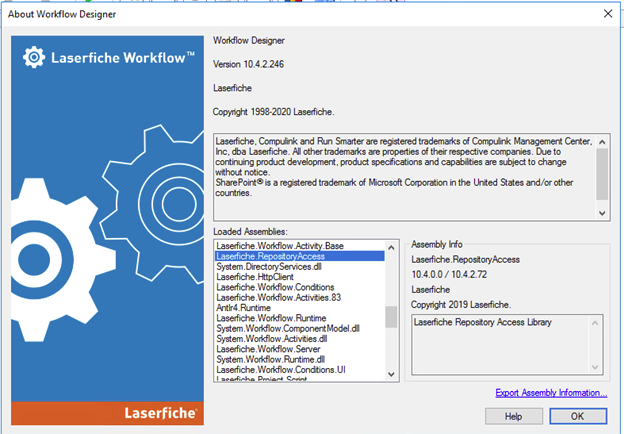
Task: Click the Laserfiche Repository Access Library description box
Action: click(x=507, y=344)
